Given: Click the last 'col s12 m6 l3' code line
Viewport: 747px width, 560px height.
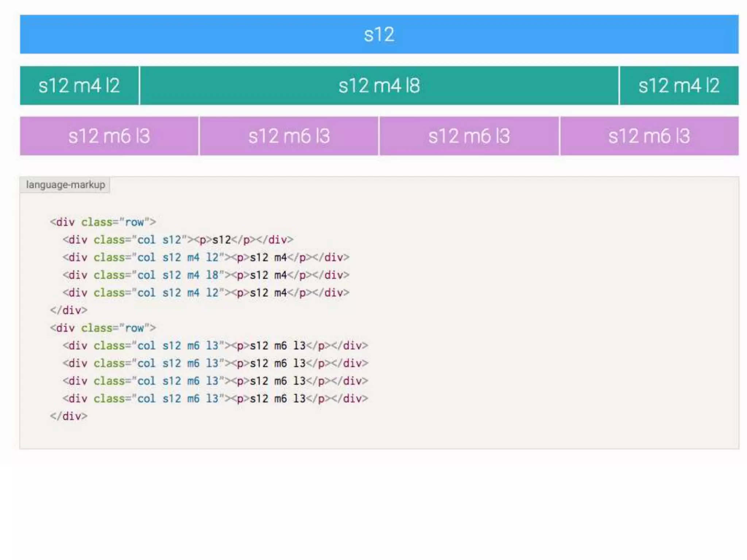Looking at the screenshot, I should (215, 398).
